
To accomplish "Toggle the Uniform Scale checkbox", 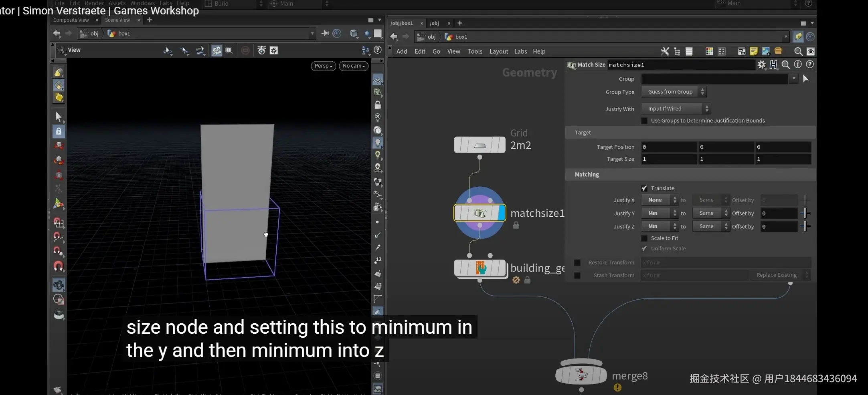I will point(644,249).
